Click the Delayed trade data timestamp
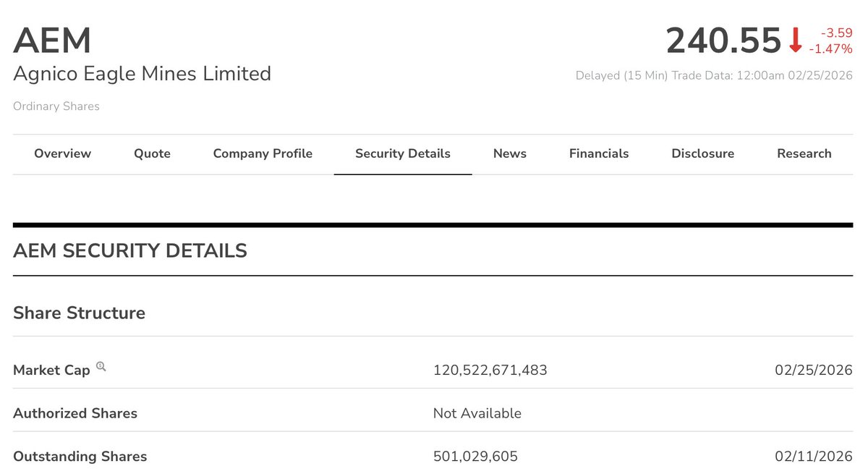Image resolution: width=868 pixels, height=474 pixels. pos(714,75)
